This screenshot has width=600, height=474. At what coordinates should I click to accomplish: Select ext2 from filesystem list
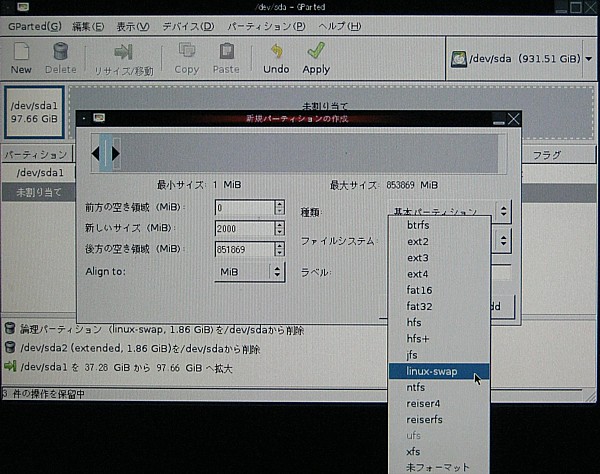click(439, 241)
